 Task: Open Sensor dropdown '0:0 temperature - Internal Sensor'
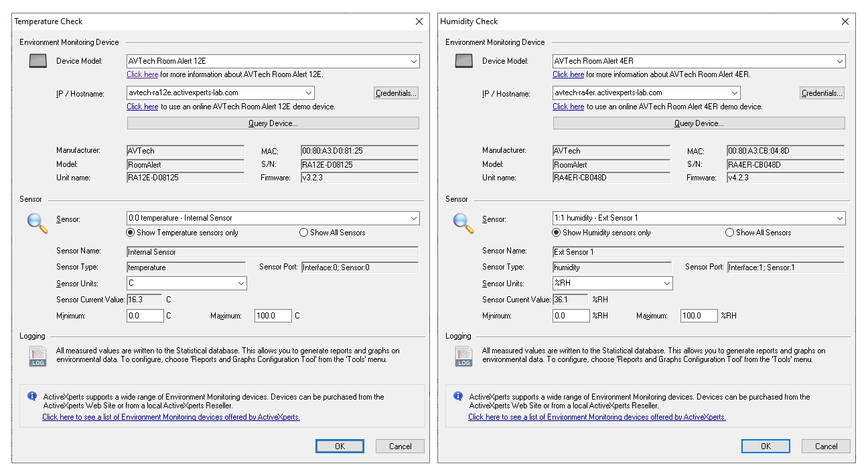point(273,218)
